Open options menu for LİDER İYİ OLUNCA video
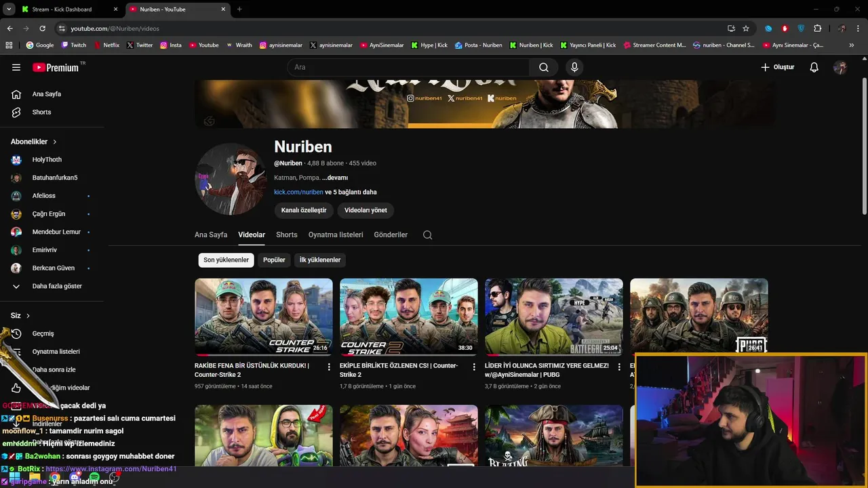 tap(619, 367)
